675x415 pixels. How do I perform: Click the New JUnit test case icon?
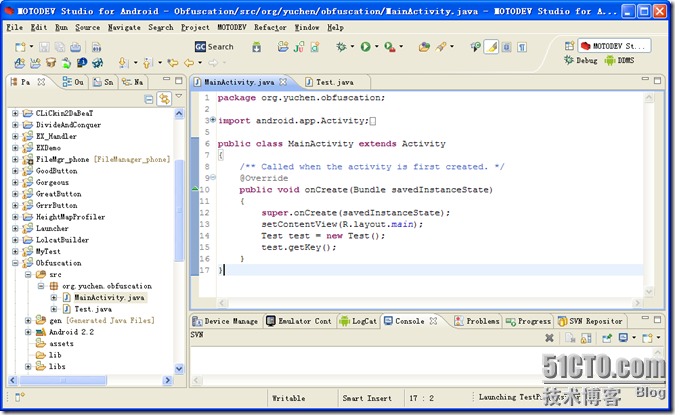pos(299,46)
